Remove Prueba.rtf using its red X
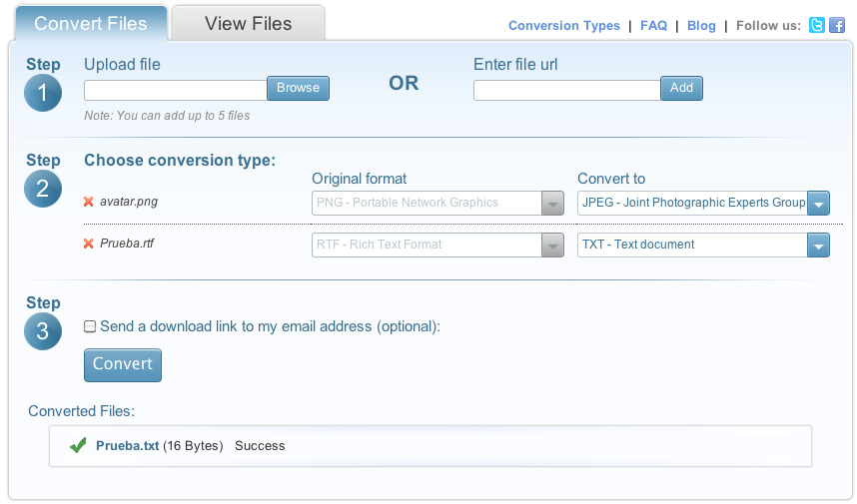The image size is (857, 504). (x=89, y=245)
